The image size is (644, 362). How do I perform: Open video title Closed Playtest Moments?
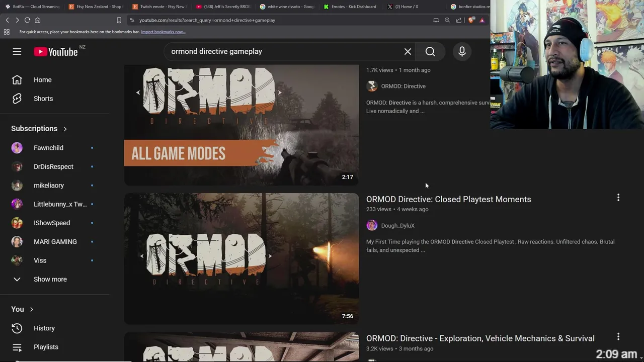(x=449, y=199)
